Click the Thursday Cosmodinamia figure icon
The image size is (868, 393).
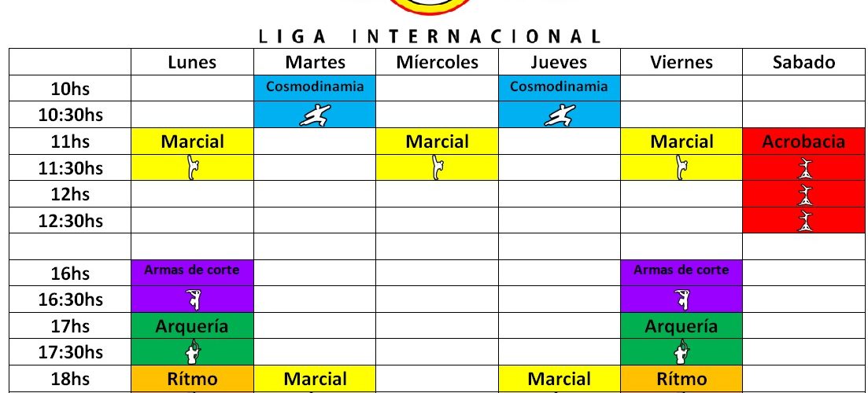(x=559, y=115)
